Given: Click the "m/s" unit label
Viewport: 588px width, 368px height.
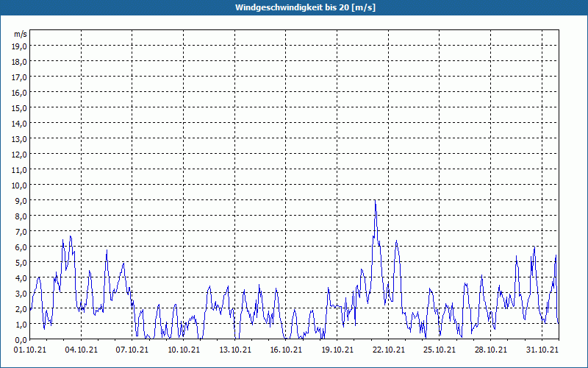Looking at the screenshot, I should click(21, 34).
